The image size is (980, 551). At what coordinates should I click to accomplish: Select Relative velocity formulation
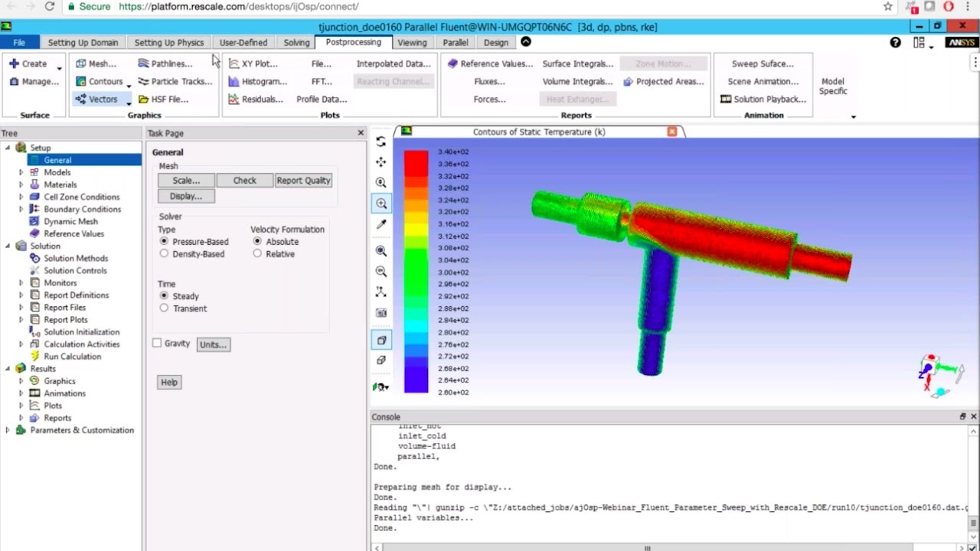coord(257,253)
